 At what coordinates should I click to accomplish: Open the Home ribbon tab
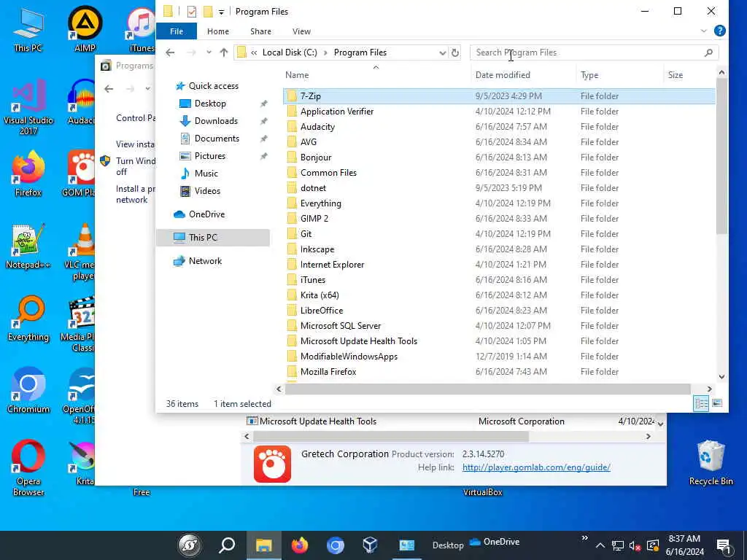coord(217,31)
